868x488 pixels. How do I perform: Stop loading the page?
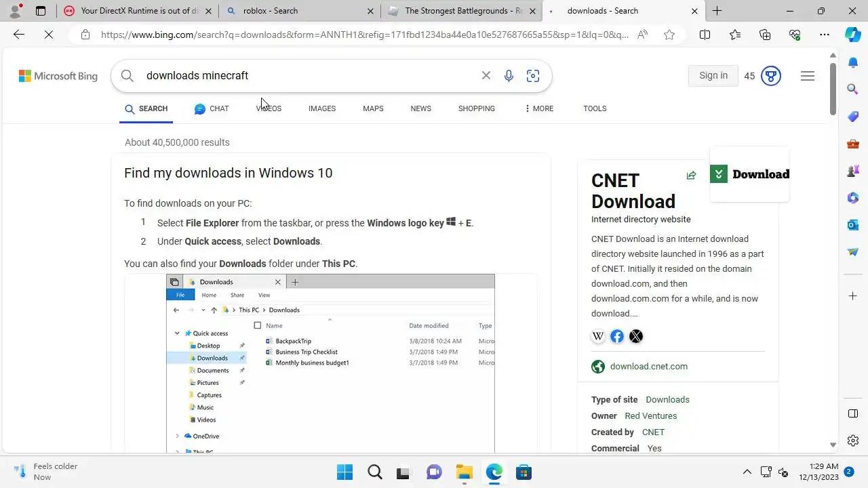pyautogui.click(x=49, y=35)
